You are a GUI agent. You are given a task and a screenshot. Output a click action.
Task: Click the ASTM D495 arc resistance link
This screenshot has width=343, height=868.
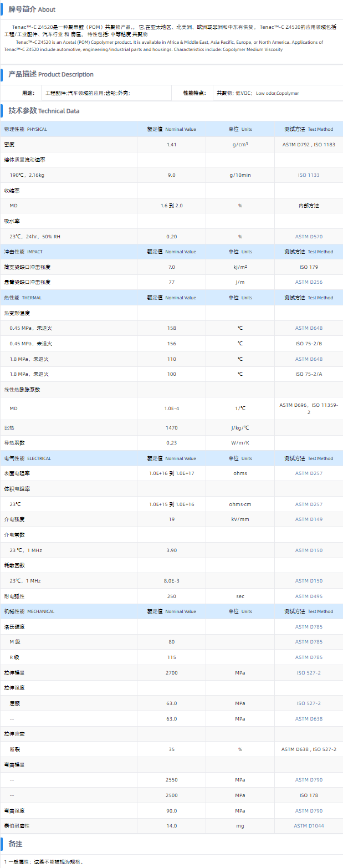point(309,596)
